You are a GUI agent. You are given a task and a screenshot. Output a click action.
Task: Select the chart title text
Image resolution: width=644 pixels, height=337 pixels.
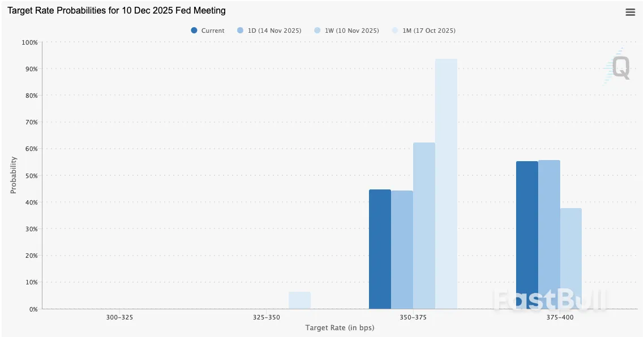tap(115, 10)
